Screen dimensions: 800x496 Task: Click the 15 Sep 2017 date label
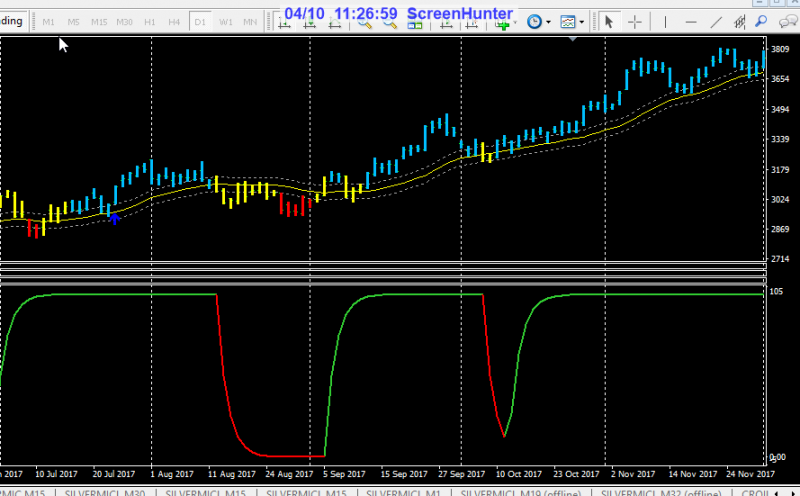[x=404, y=474]
